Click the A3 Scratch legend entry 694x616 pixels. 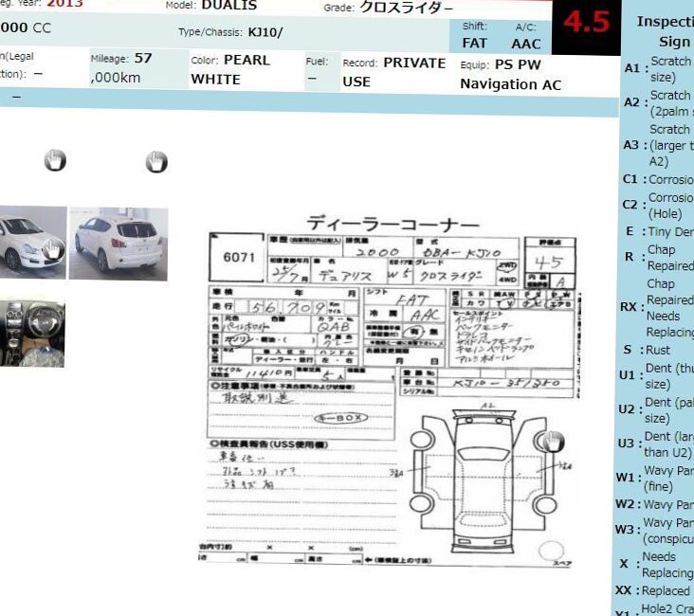(x=658, y=145)
